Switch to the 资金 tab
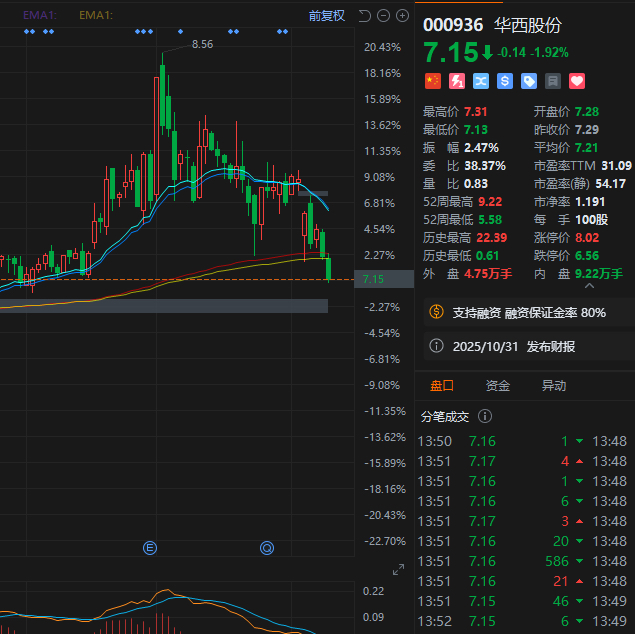Viewport: 635px width, 634px height. (498, 385)
